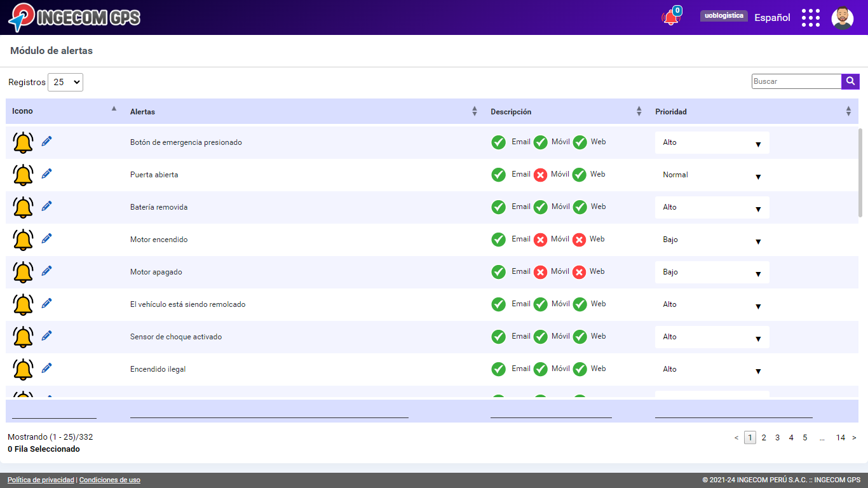Click the table's vertical scrollbar

pos(860,173)
